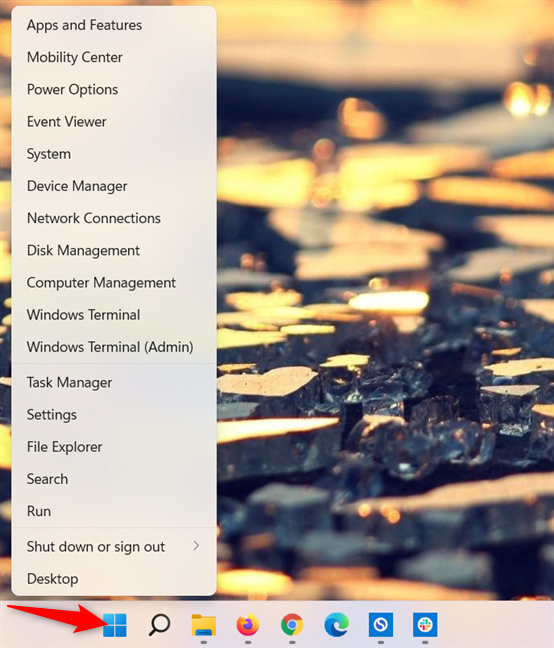Screen dimensions: 554x648
Task: Open Slack from the taskbar
Action: 425,624
